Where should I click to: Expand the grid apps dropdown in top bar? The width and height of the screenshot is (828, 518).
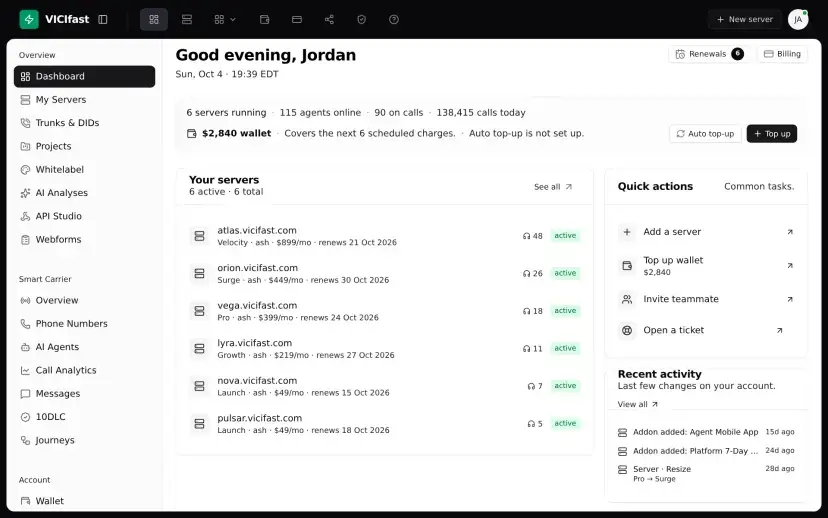click(225, 20)
